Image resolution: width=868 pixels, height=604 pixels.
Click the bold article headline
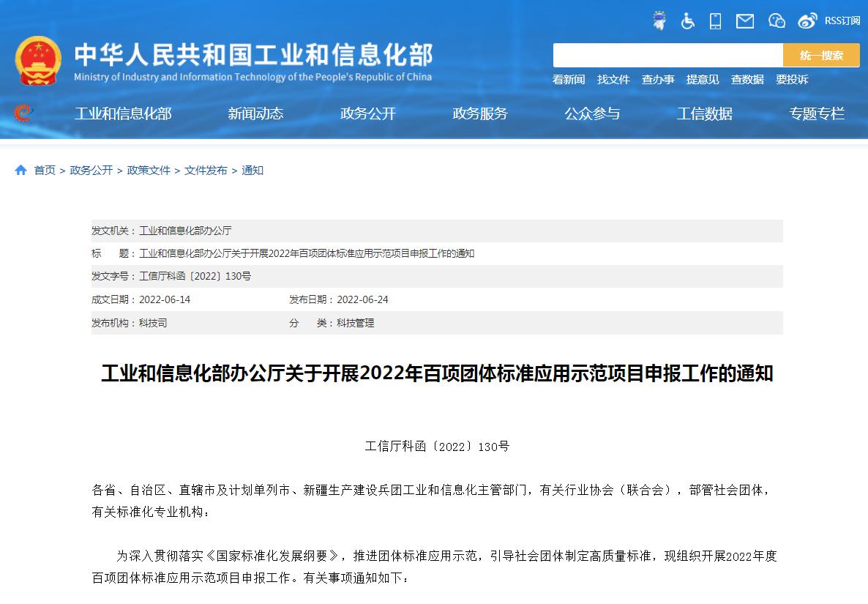[x=437, y=373]
